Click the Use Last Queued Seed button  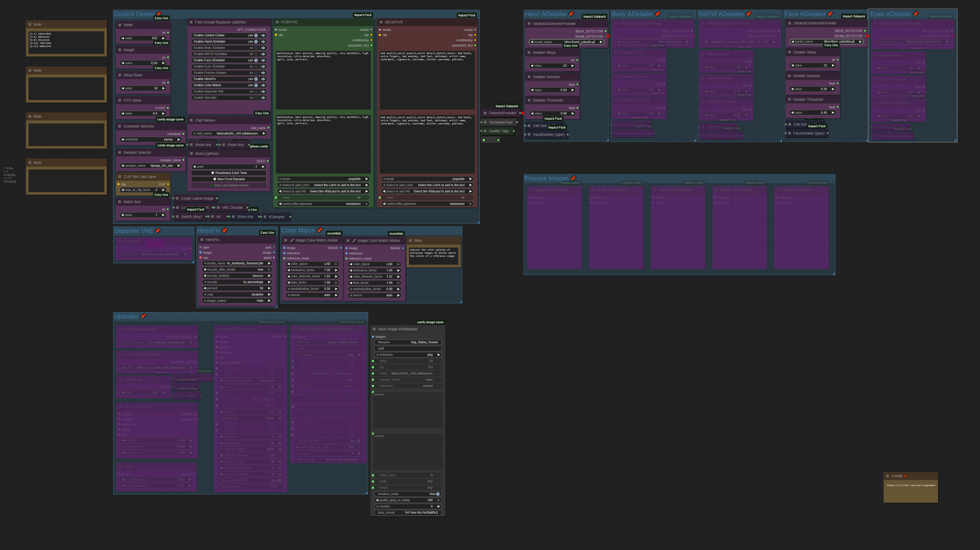click(229, 185)
